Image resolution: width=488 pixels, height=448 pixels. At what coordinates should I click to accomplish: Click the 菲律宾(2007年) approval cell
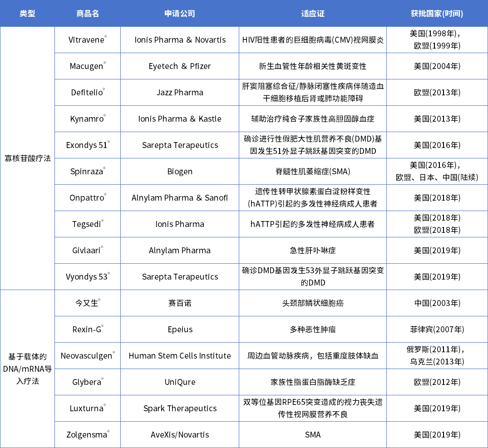point(437,330)
